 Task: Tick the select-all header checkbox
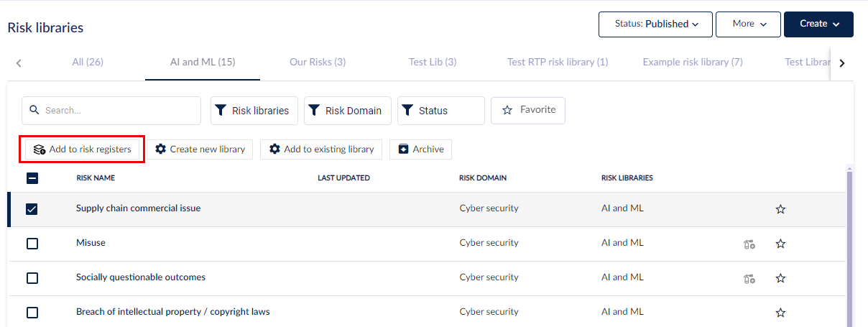point(32,178)
